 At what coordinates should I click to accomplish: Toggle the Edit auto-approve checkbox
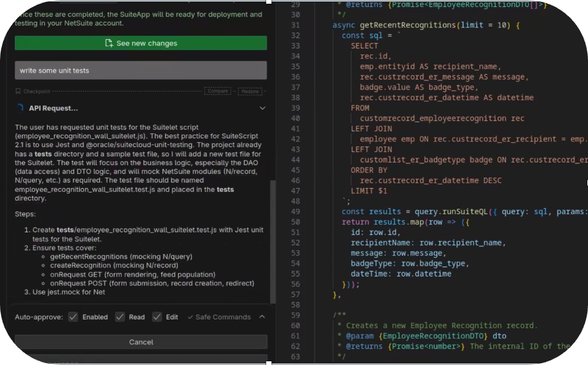[157, 317]
